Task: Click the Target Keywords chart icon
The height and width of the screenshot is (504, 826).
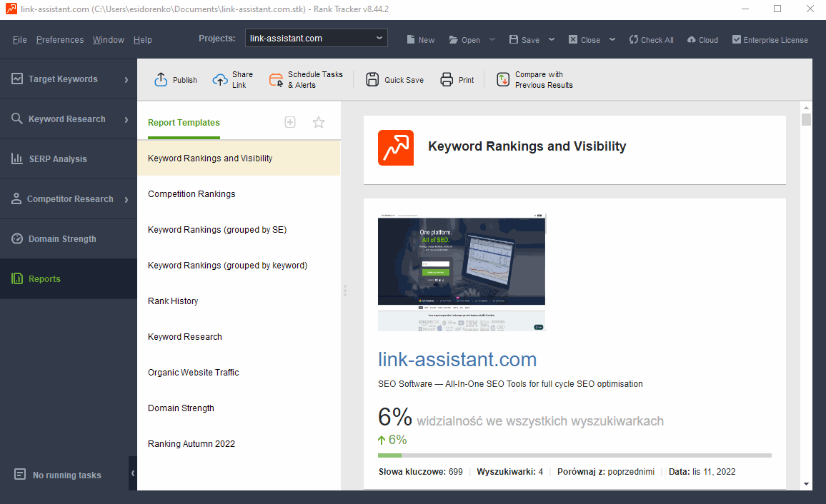Action: click(x=17, y=79)
